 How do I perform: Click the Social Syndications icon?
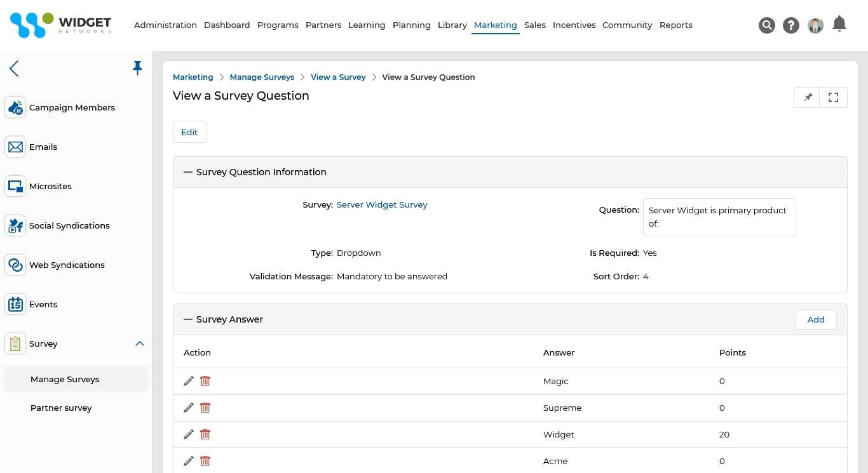tap(15, 225)
